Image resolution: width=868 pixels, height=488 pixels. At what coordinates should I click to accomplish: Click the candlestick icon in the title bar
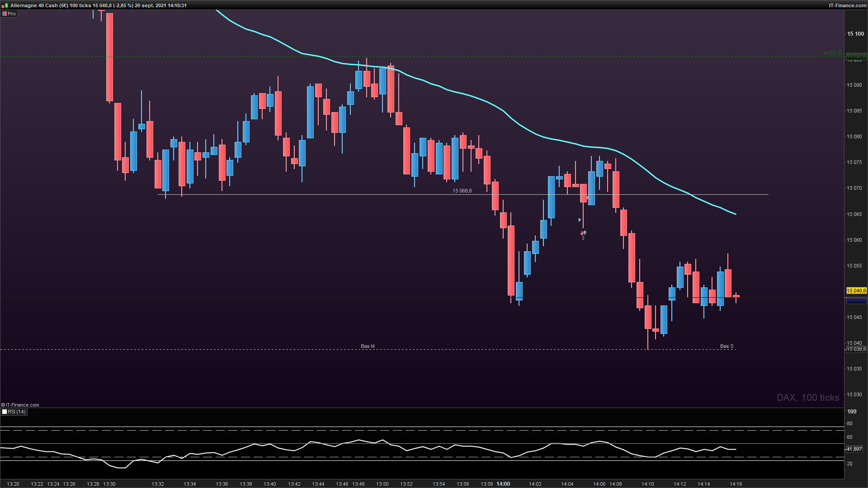(4, 5)
